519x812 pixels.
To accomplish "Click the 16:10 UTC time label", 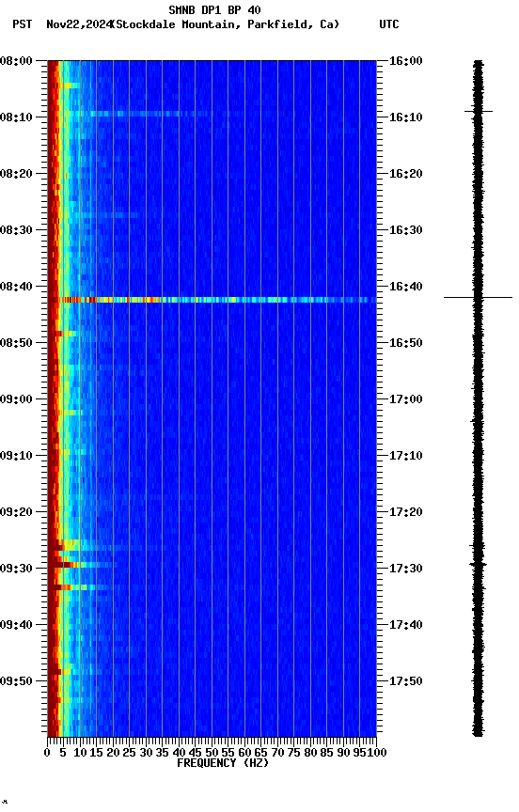I will [405, 117].
